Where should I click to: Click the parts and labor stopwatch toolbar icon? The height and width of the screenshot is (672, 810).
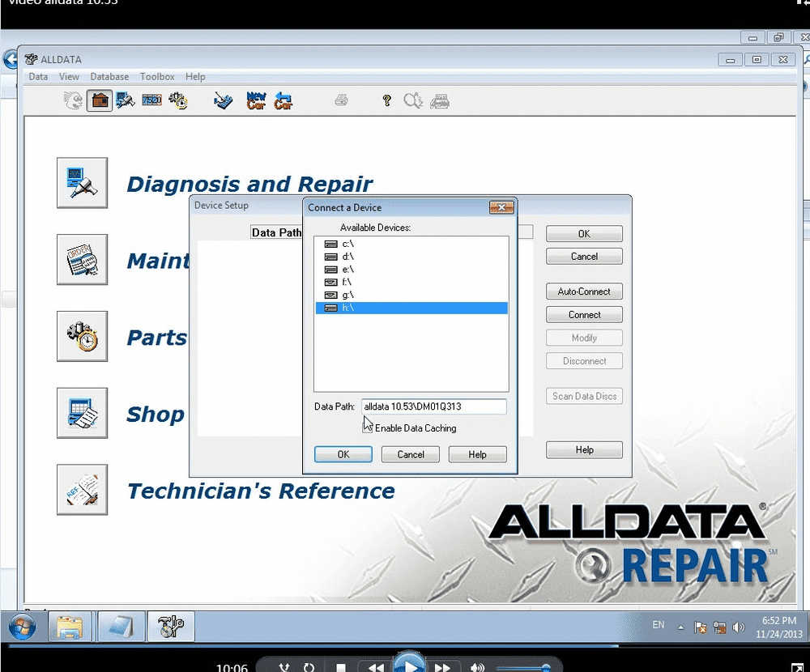(x=178, y=100)
